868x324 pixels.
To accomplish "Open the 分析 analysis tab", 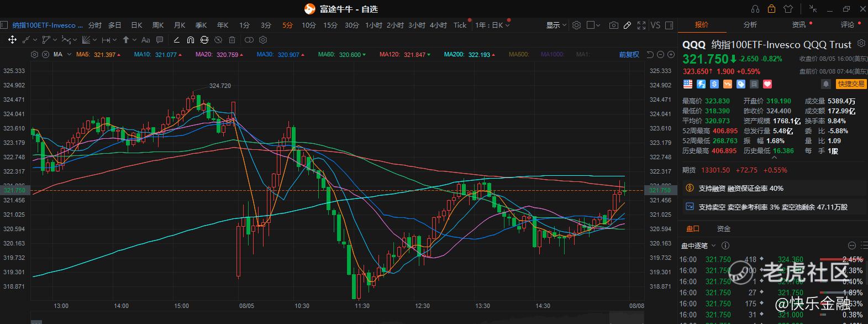I will [x=750, y=25].
